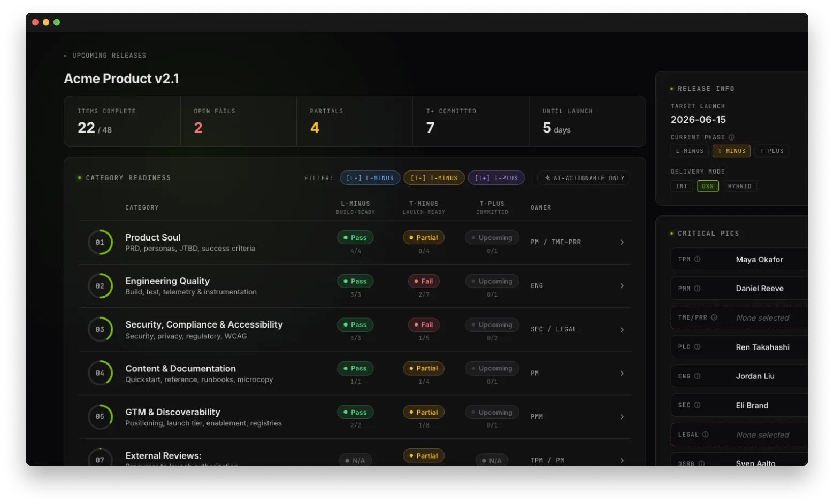The width and height of the screenshot is (834, 504).
Task: Click progress ring 01 for Product Soul
Action: (100, 242)
